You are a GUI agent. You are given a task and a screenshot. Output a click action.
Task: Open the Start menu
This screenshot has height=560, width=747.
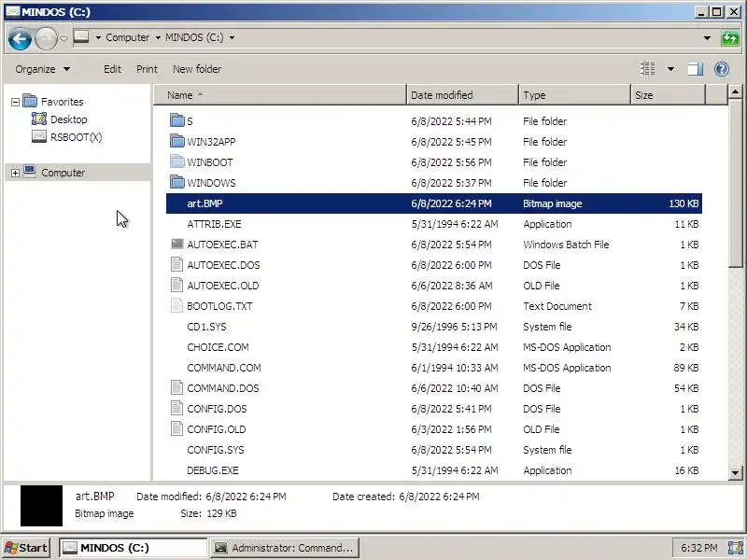(26, 548)
